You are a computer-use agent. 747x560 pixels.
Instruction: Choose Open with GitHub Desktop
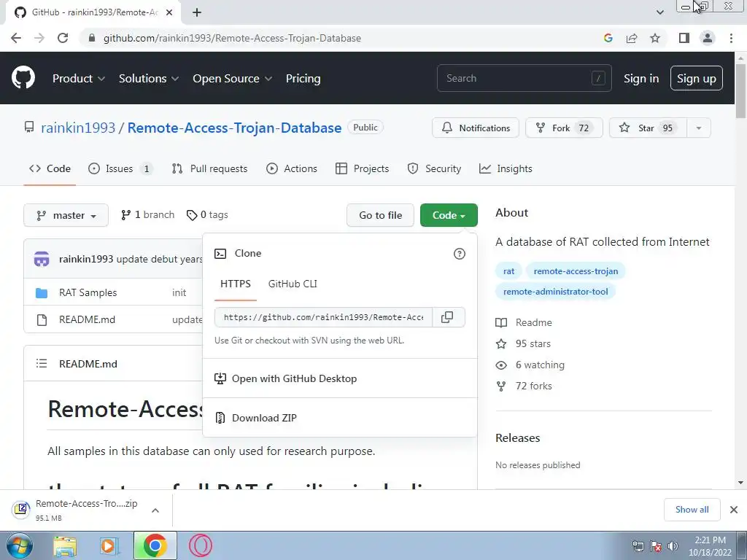pyautogui.click(x=340, y=378)
